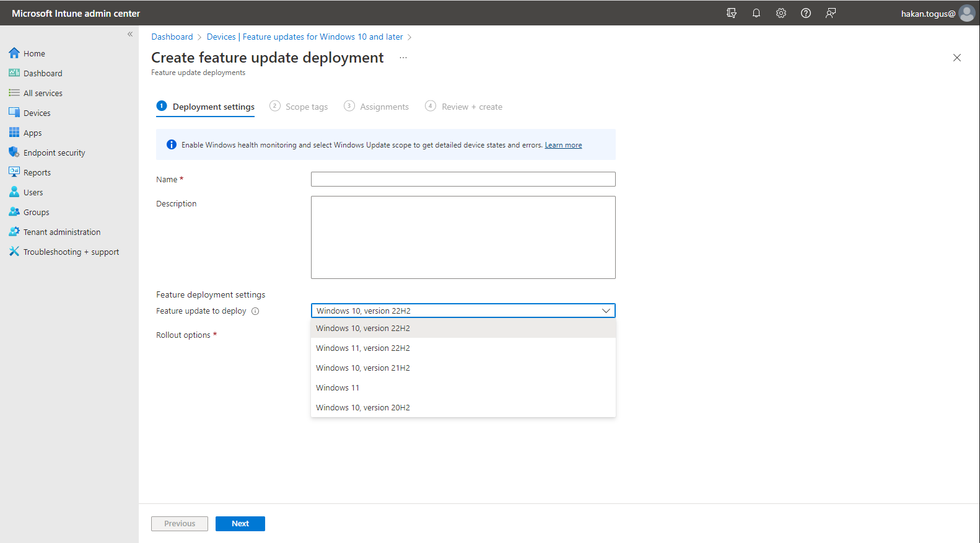Screen dimensions: 980x543
Task: Select the Users person icon
Action: pos(14,192)
